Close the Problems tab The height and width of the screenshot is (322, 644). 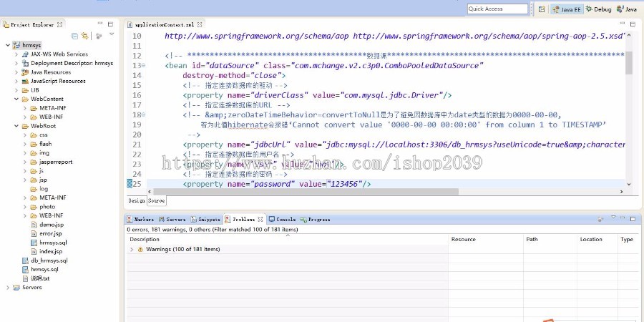coord(260,220)
